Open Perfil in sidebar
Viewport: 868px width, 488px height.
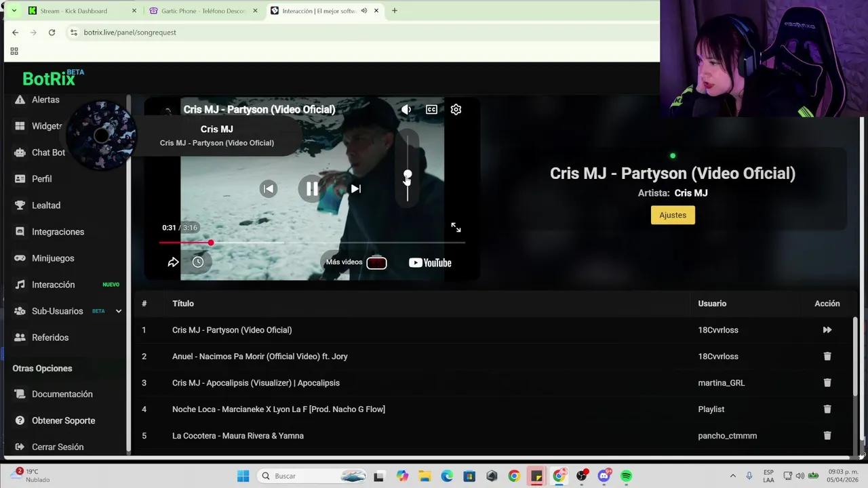[x=41, y=179]
